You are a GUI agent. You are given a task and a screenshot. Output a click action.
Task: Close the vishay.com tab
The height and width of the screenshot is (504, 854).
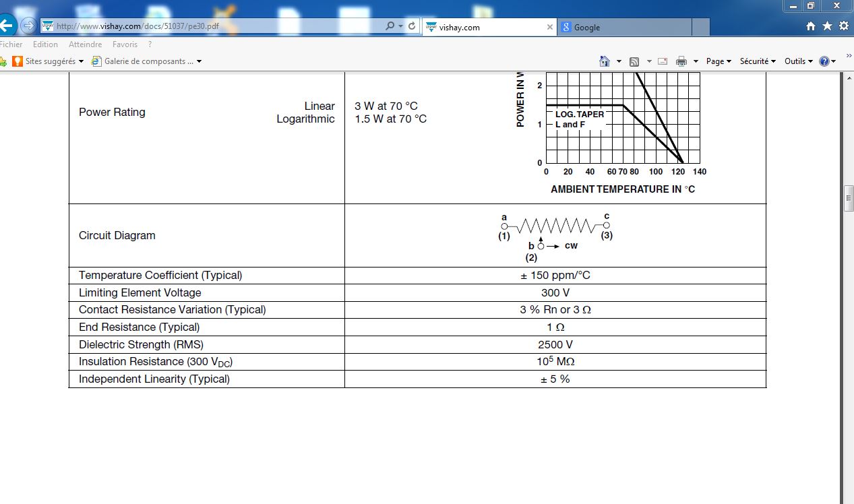tap(549, 27)
